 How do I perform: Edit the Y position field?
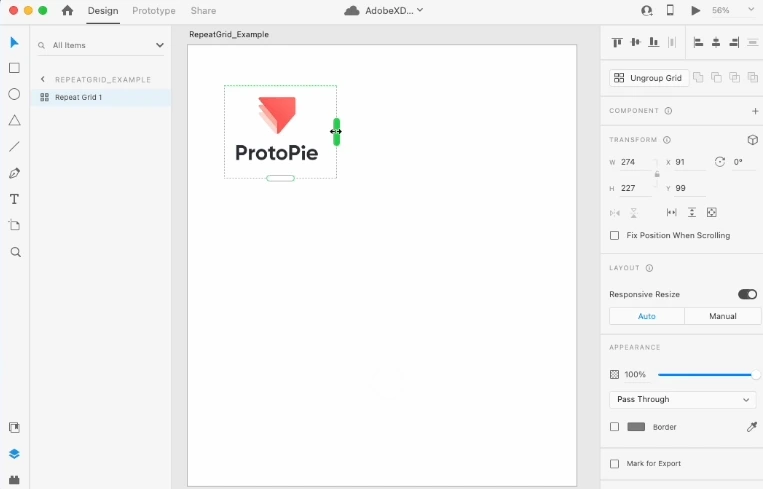(690, 188)
